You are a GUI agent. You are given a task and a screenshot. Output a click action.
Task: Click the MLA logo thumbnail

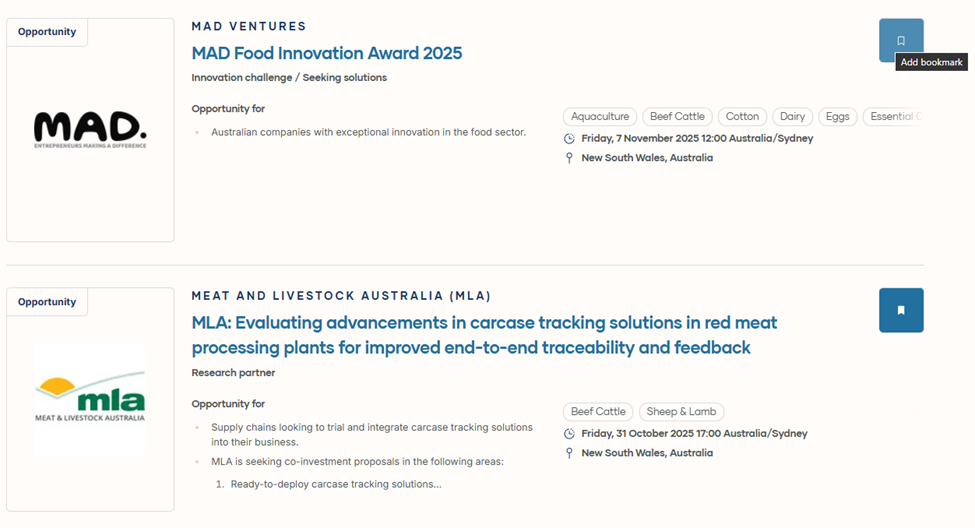90,398
